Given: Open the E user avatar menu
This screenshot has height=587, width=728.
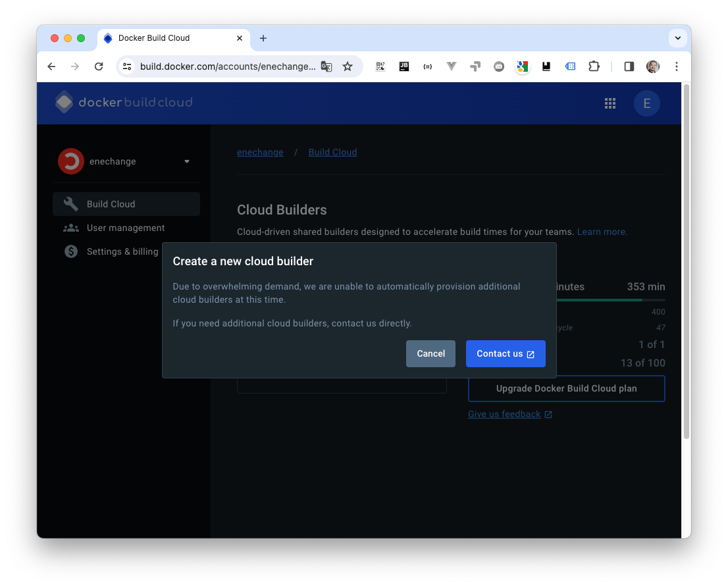Looking at the screenshot, I should pos(647,103).
